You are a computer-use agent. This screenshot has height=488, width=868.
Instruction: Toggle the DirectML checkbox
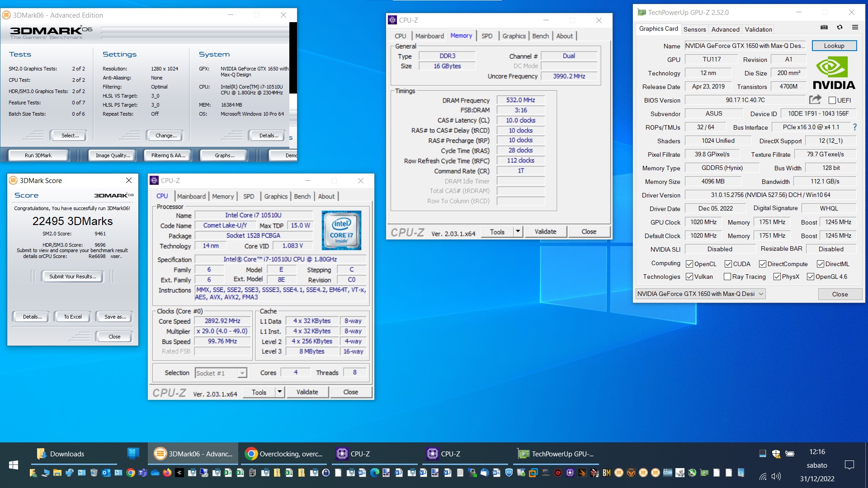[x=821, y=264]
